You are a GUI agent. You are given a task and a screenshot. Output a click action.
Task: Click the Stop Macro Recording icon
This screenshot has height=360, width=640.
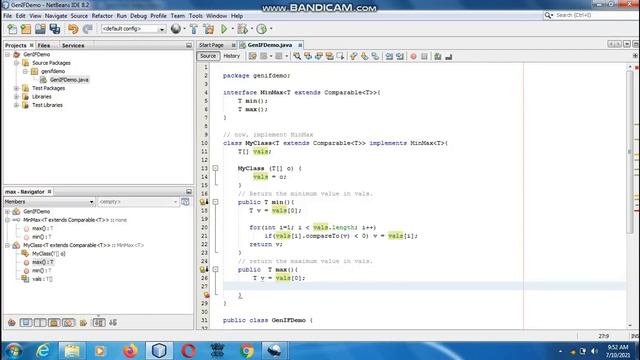[x=424, y=56]
